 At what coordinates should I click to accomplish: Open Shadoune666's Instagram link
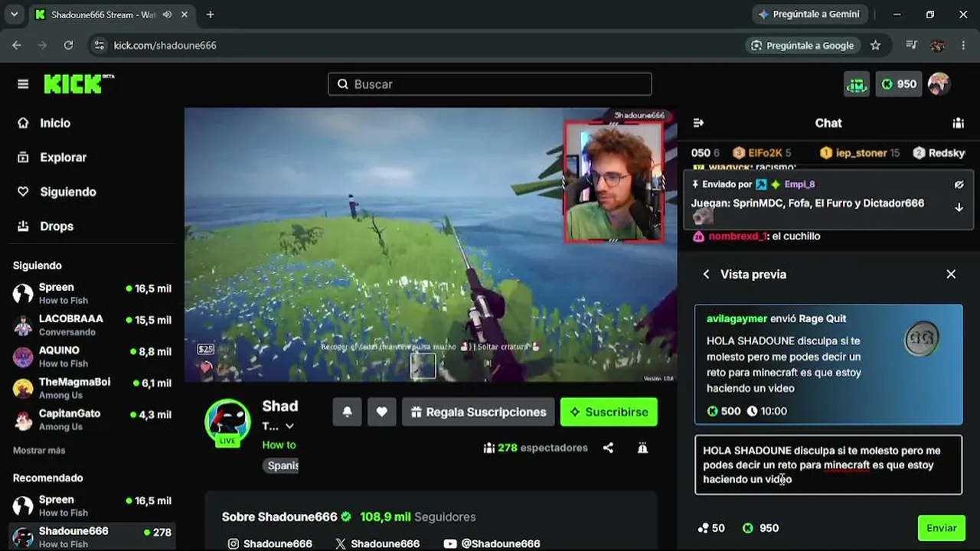tap(270, 543)
